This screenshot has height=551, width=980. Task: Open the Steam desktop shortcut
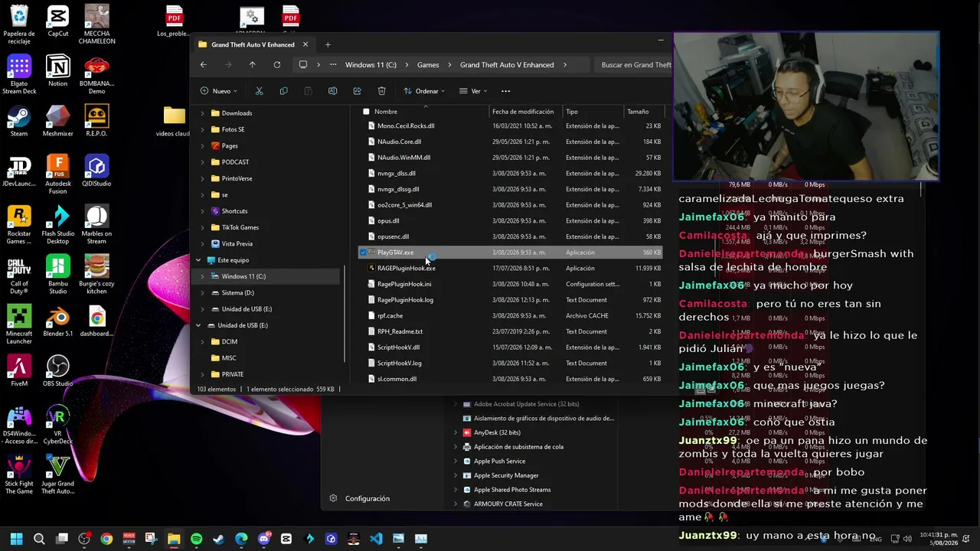[x=19, y=121]
